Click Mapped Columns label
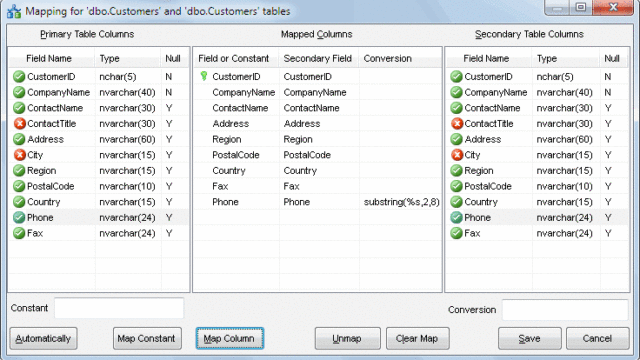The width and height of the screenshot is (640, 360). pos(316,34)
